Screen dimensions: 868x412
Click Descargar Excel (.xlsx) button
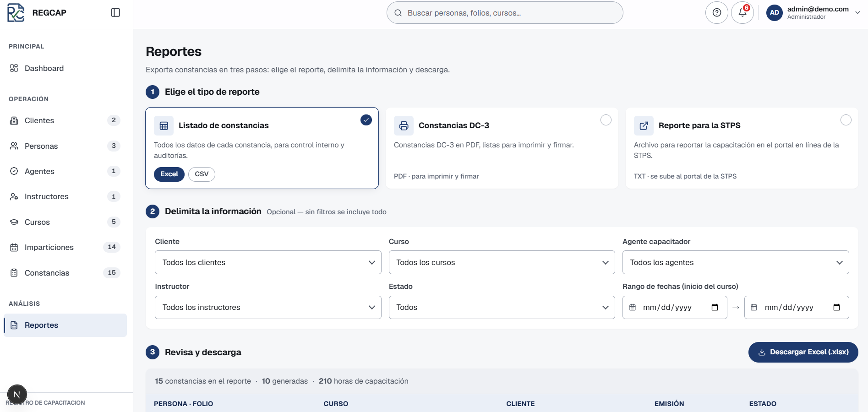click(803, 352)
